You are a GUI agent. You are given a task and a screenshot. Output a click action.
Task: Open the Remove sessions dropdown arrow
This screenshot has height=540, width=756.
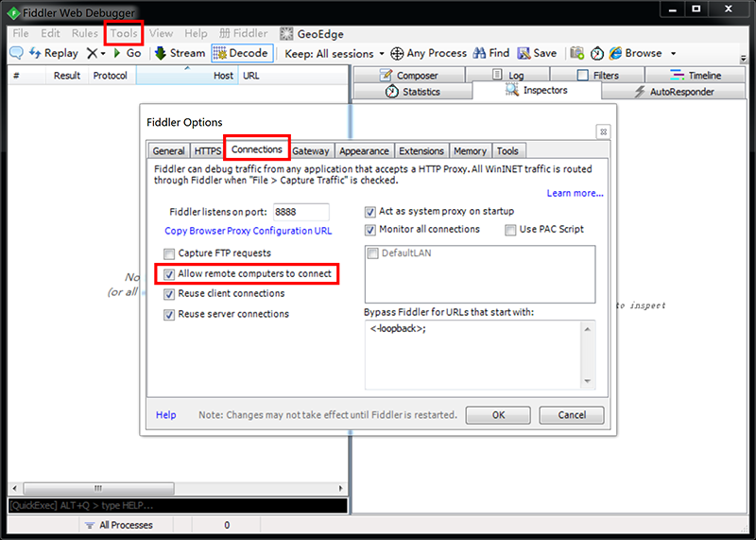point(103,54)
